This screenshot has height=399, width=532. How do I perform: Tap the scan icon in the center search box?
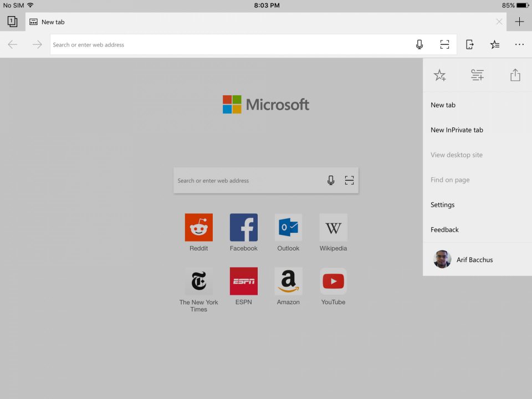pos(349,180)
